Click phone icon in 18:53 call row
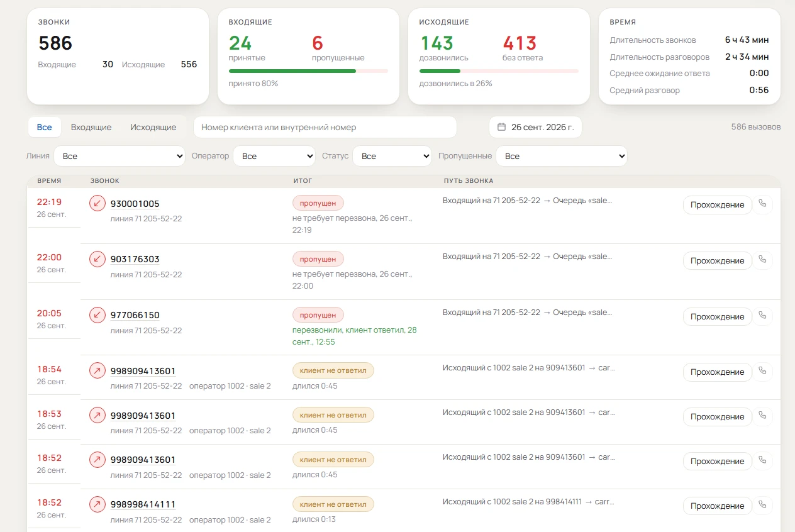Viewport: 795px width, 532px height. [763, 416]
